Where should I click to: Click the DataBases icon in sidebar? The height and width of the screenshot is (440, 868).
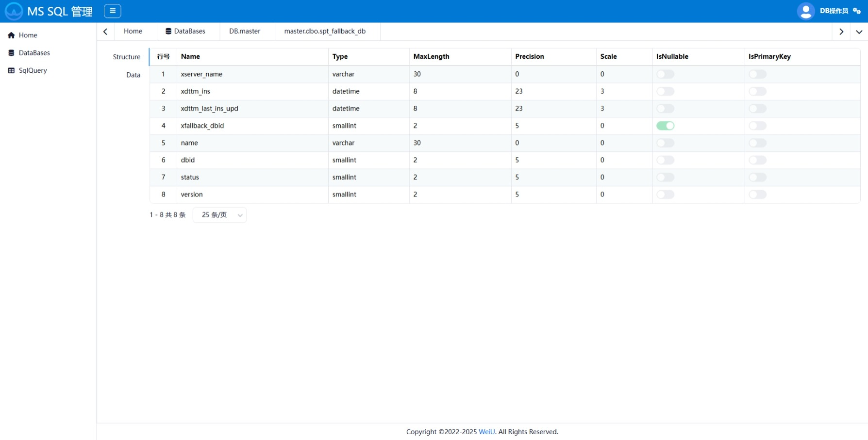[11, 53]
